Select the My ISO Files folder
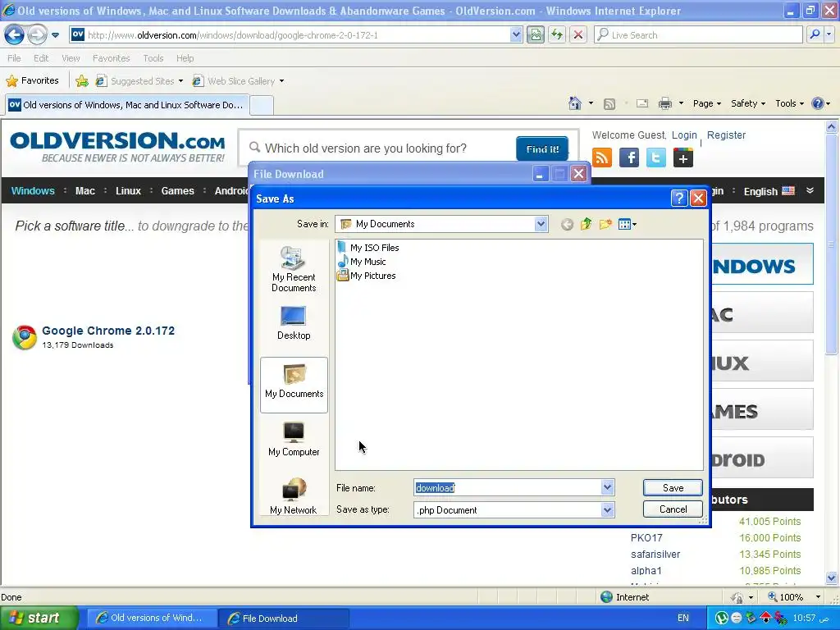Viewport: 840px width, 630px height. point(368,248)
